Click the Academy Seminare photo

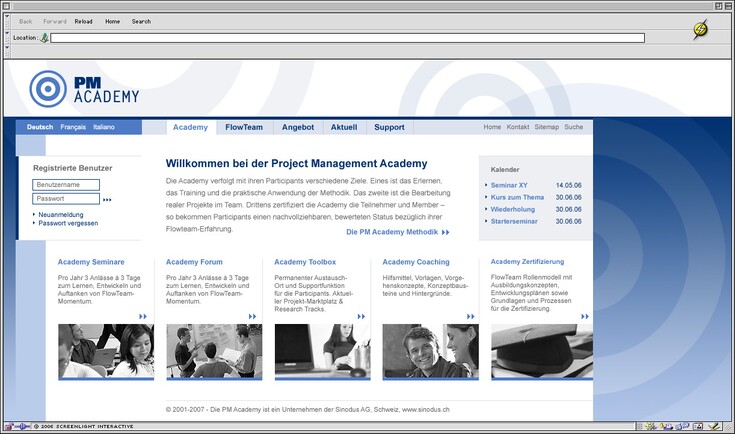click(106, 351)
